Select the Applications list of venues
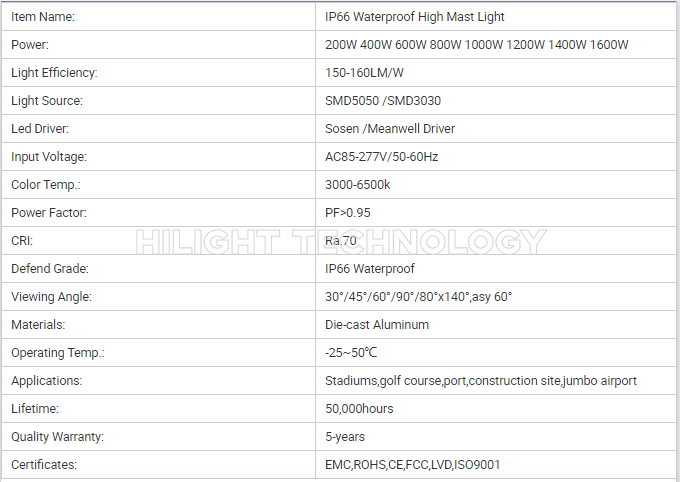The height and width of the screenshot is (482, 680). click(x=481, y=380)
